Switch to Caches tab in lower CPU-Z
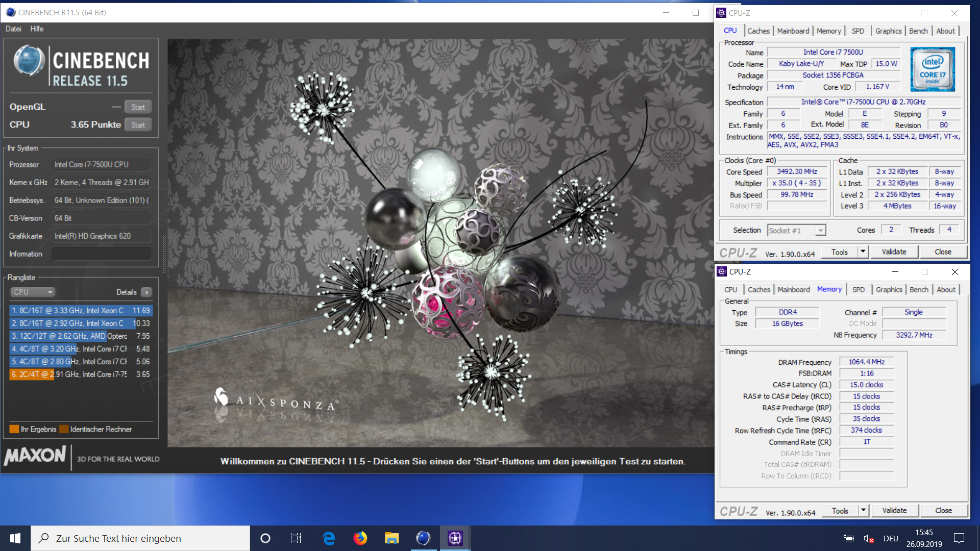The width and height of the screenshot is (980, 551). 759,290
